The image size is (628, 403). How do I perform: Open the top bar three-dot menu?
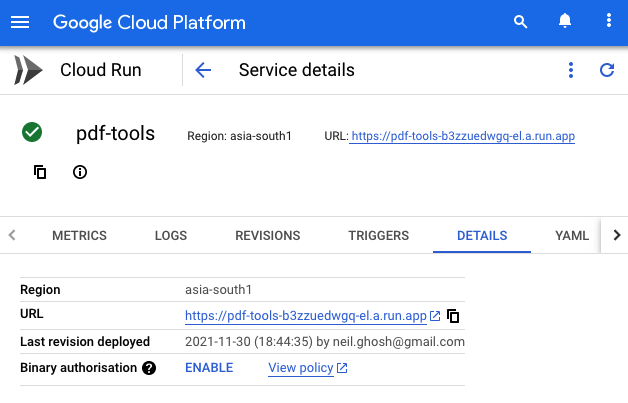click(609, 22)
